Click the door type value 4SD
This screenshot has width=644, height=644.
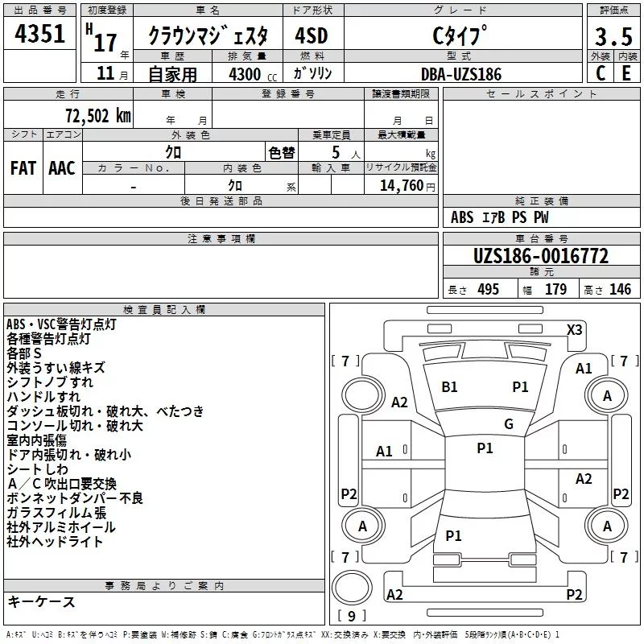[312, 35]
